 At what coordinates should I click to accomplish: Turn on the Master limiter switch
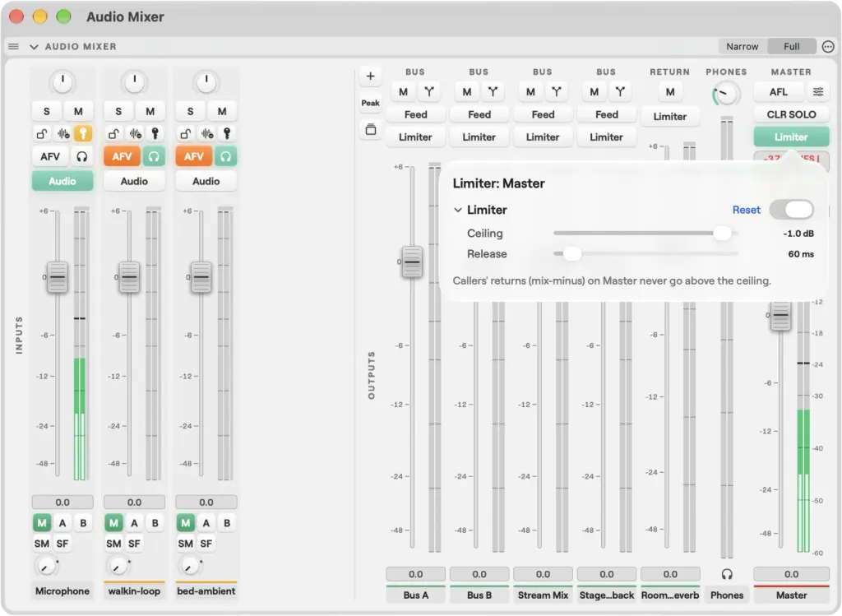(792, 210)
